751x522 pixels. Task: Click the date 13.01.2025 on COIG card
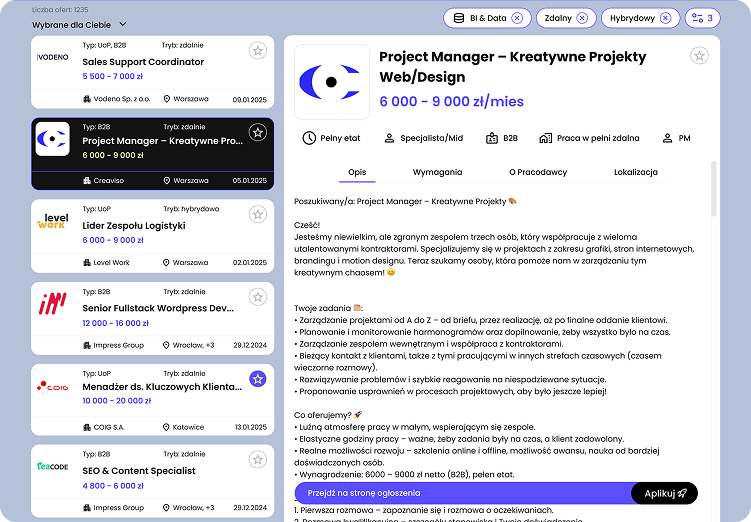[251, 427]
